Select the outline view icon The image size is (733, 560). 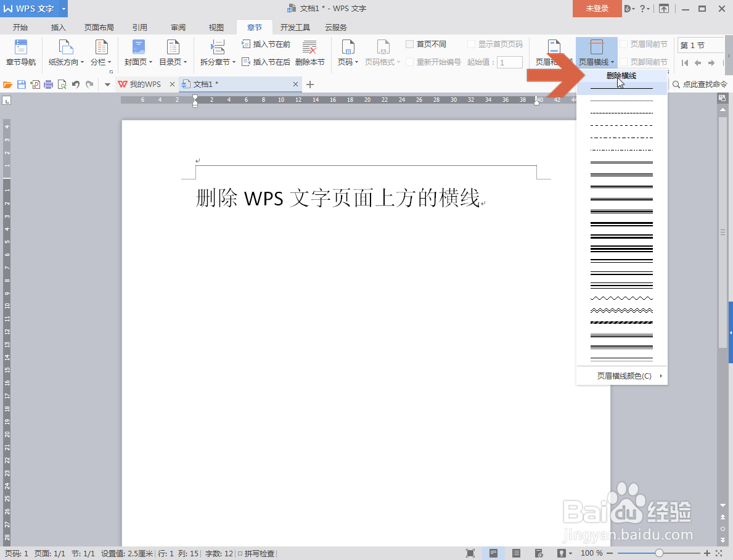(x=516, y=553)
